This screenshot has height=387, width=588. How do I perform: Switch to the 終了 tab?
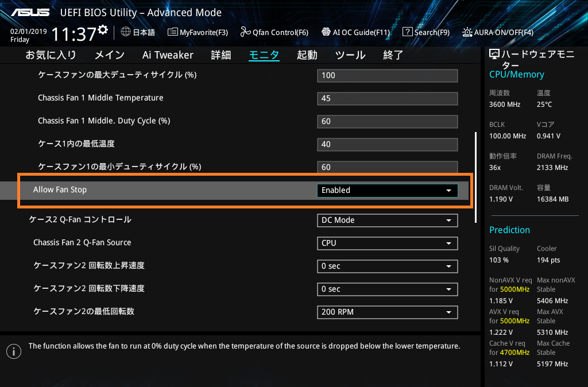point(393,55)
